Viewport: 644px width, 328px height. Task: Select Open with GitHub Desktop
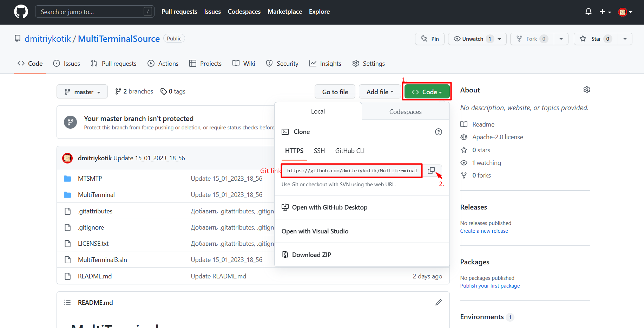(x=329, y=207)
